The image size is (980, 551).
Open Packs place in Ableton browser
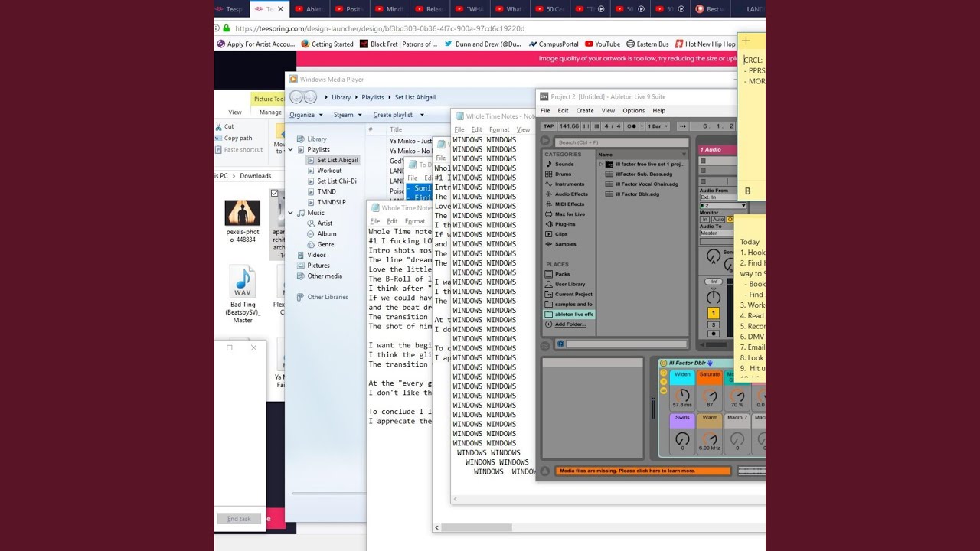[562, 274]
